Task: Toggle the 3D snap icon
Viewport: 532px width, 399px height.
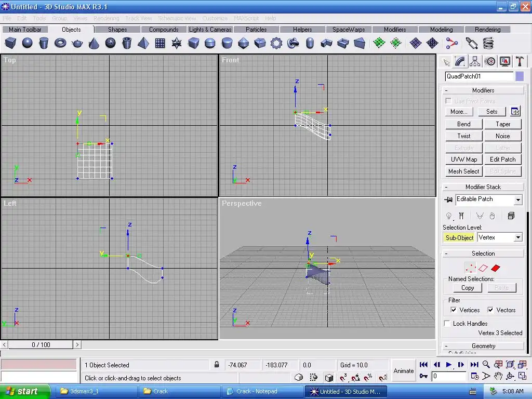Action: pos(343,377)
